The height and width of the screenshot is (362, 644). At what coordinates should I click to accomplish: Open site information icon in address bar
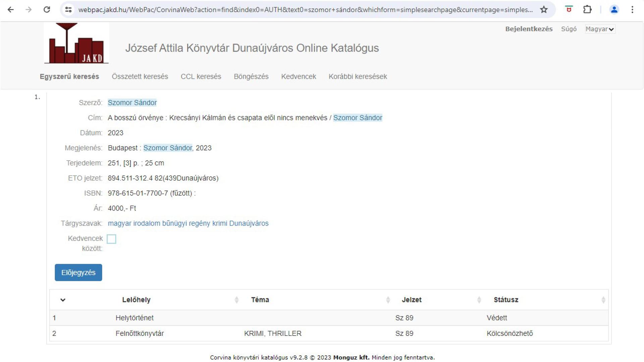tap(68, 10)
